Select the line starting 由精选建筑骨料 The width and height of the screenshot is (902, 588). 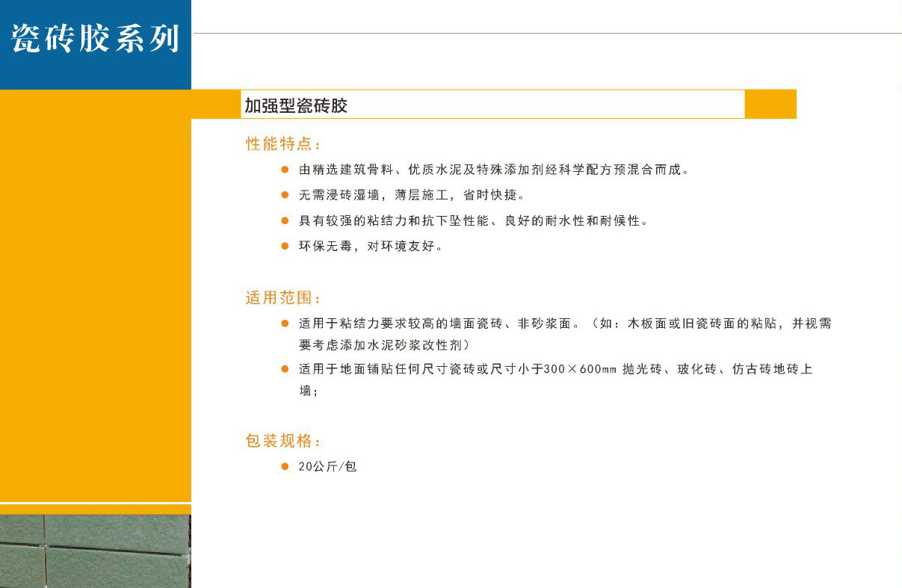[494, 170]
